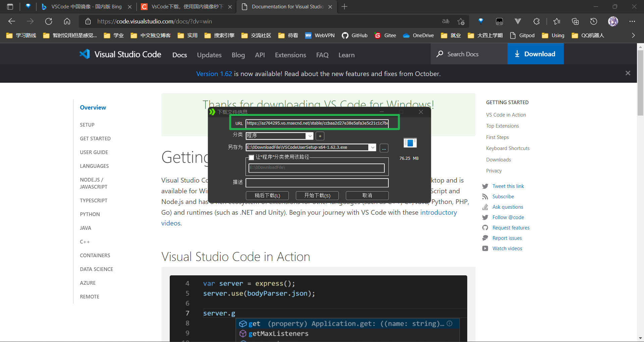Toggle the category path checkbox in download dialog
Viewport: 644px width, 342px height.
click(251, 157)
